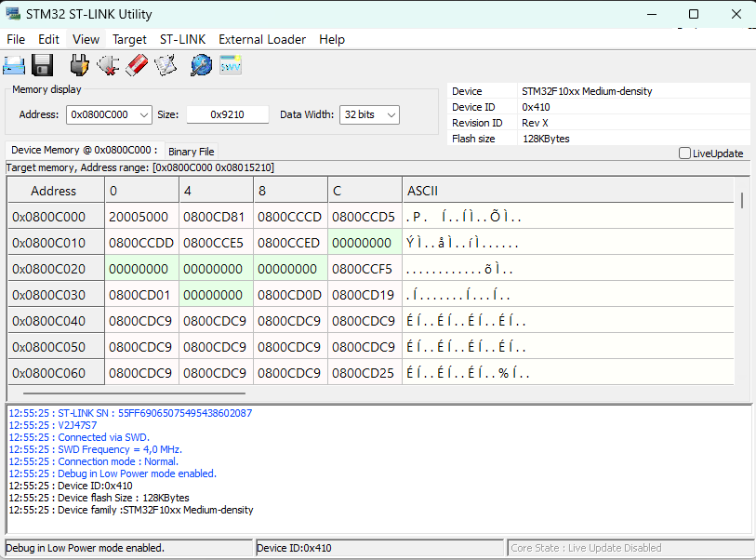Open the View menu
The image size is (756, 560).
[x=86, y=40]
